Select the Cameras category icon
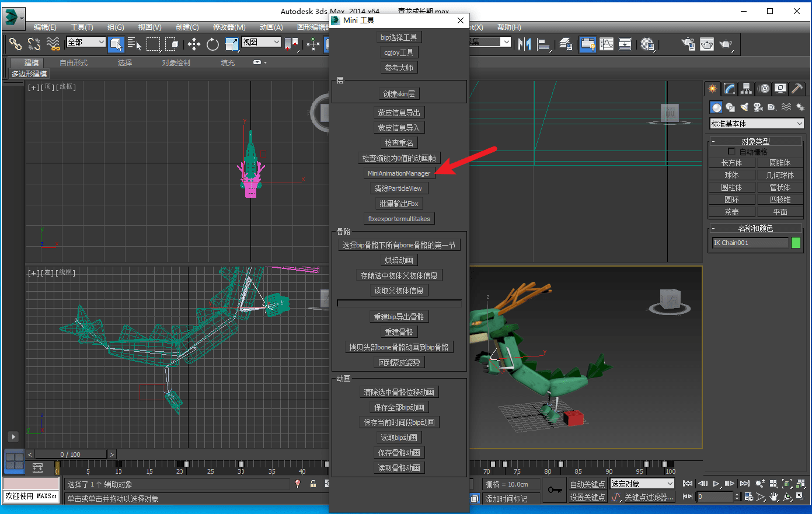 coord(758,107)
